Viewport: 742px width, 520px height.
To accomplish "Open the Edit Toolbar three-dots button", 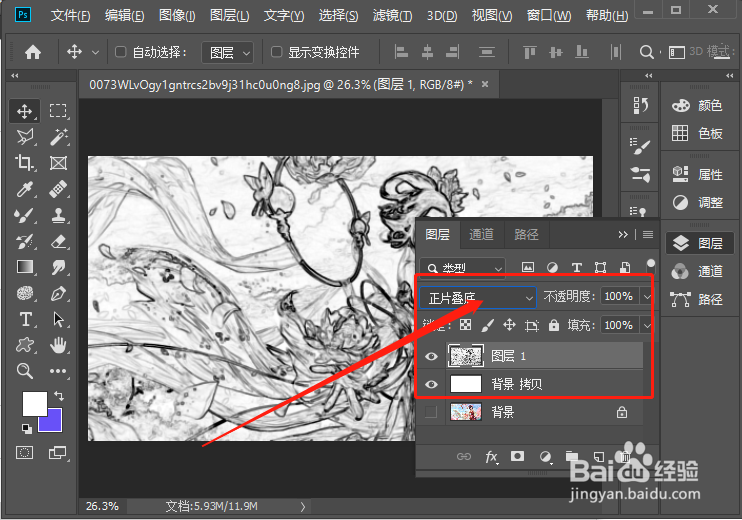I will 58,371.
